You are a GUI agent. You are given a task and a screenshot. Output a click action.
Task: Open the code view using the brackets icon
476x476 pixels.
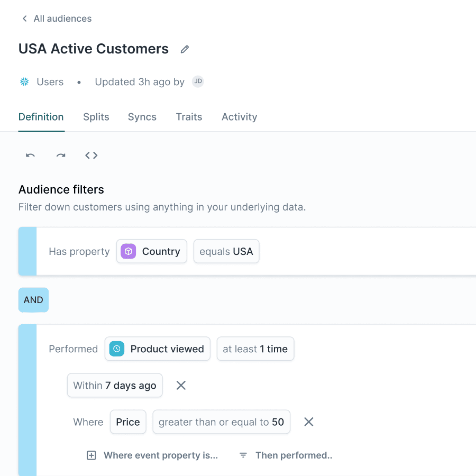click(x=91, y=155)
